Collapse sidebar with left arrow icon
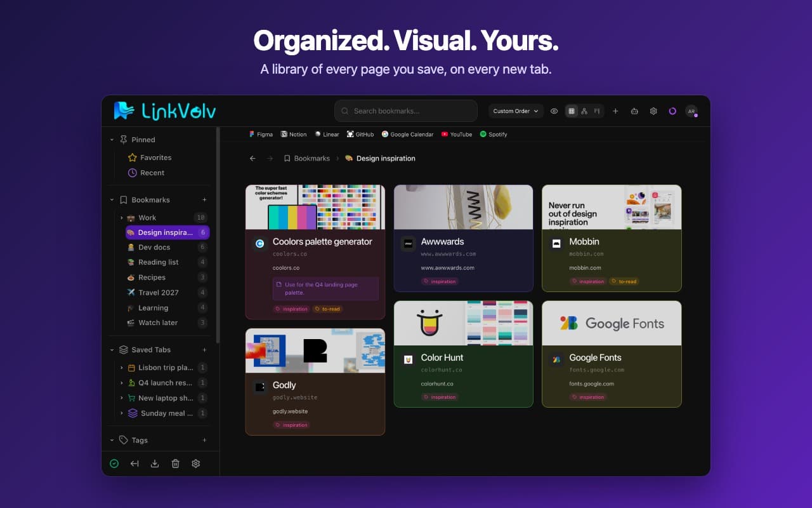812x508 pixels. pyautogui.click(x=134, y=464)
